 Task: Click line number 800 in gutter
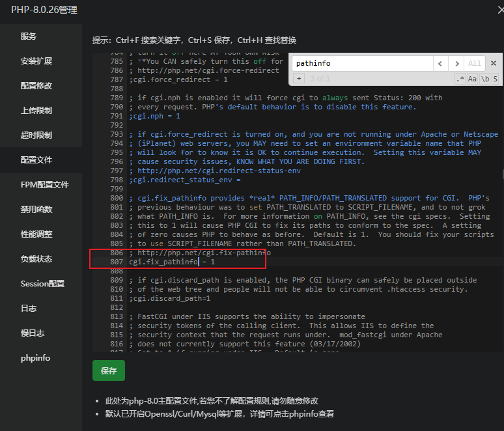[x=117, y=199]
